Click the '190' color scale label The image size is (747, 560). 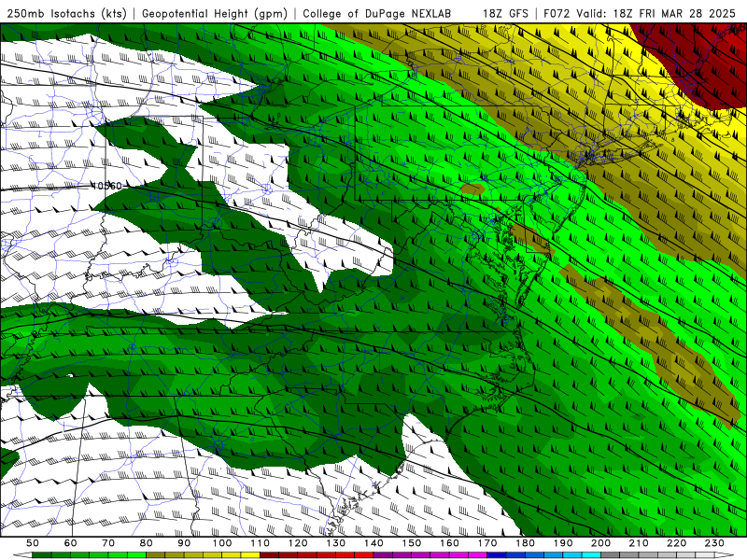tap(563, 543)
